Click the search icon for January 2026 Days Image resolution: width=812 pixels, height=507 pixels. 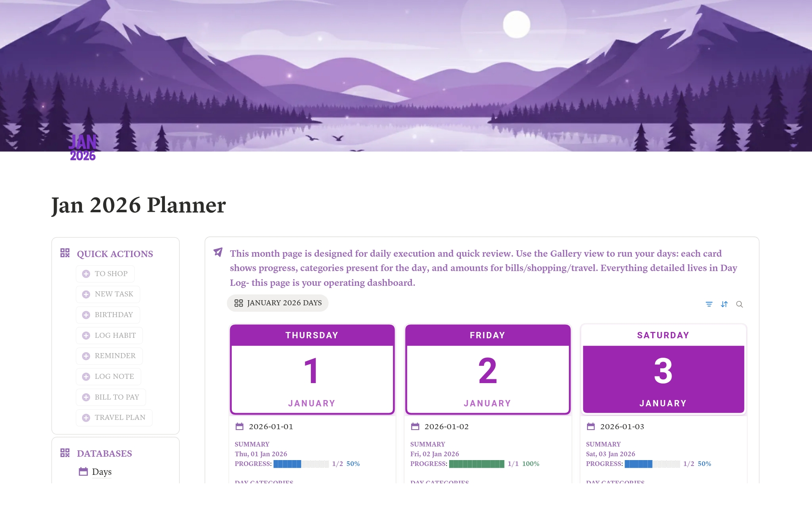[740, 304]
